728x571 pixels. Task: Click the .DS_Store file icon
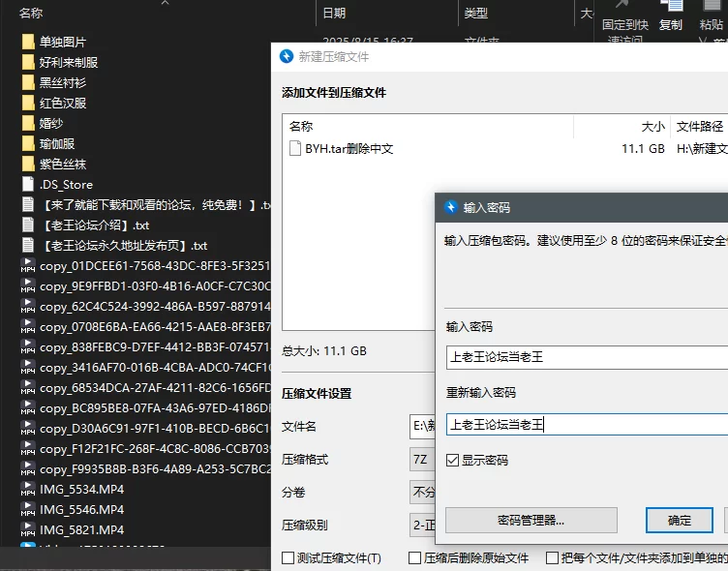tap(28, 184)
